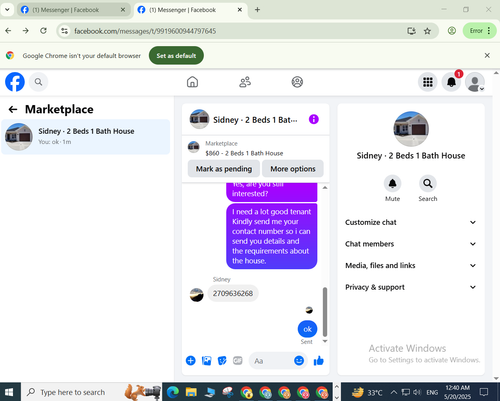
Task: Click the address bar URL
Action: pos(145,31)
